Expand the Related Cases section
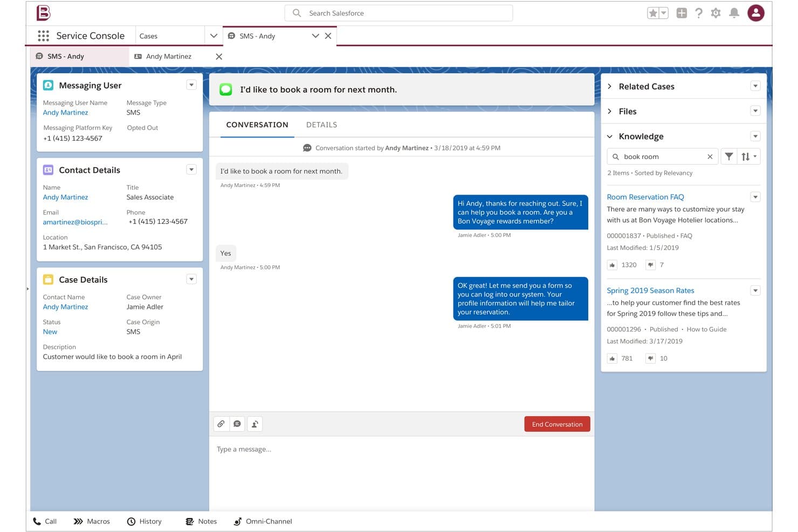The image size is (798, 532). pos(610,86)
